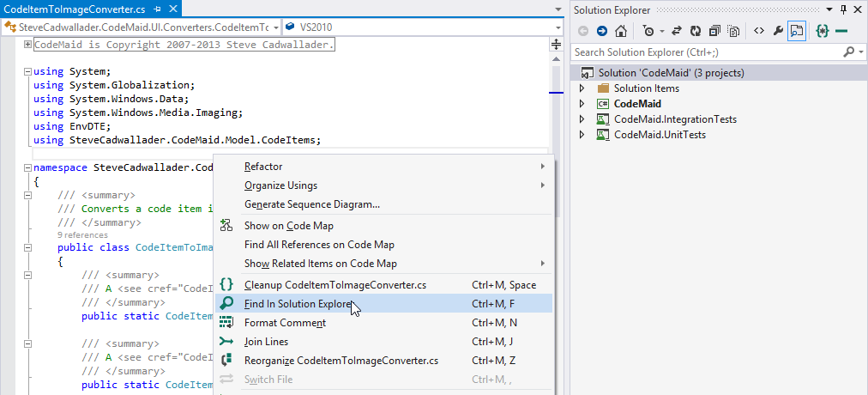Viewport: 868px width, 395px height.
Task: Expand the collapsed copyright comment region
Action: (x=27, y=45)
